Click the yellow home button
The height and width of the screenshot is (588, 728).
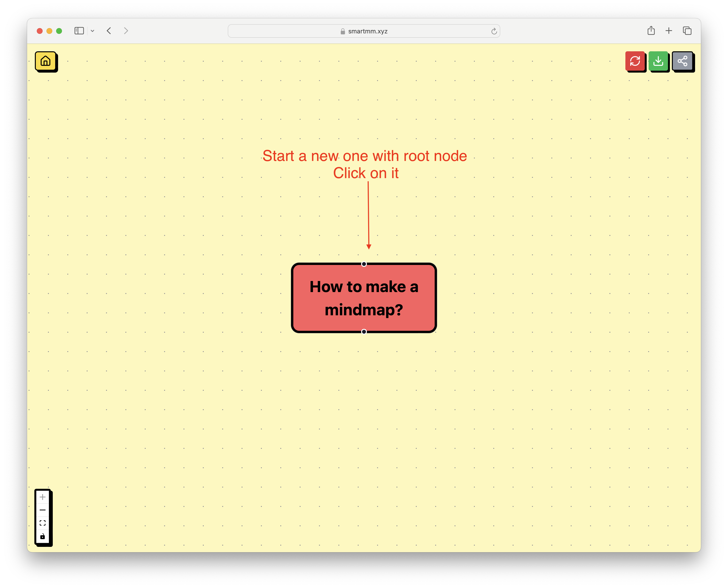pyautogui.click(x=45, y=61)
